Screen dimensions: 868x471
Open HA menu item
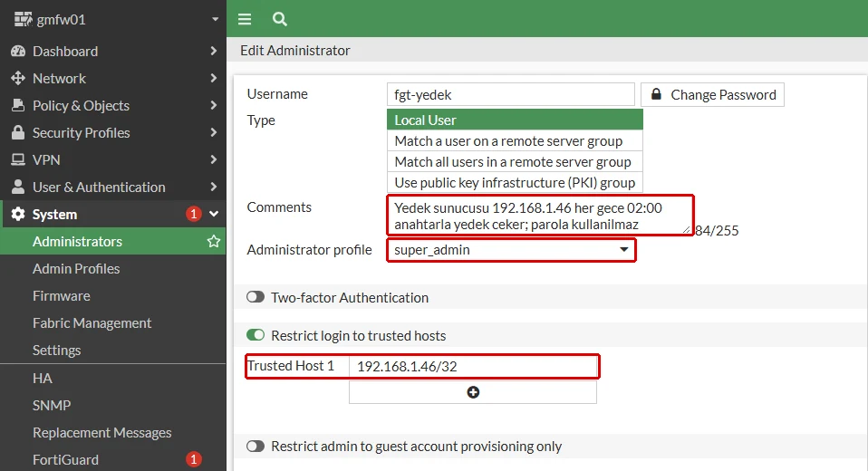pyautogui.click(x=113, y=378)
